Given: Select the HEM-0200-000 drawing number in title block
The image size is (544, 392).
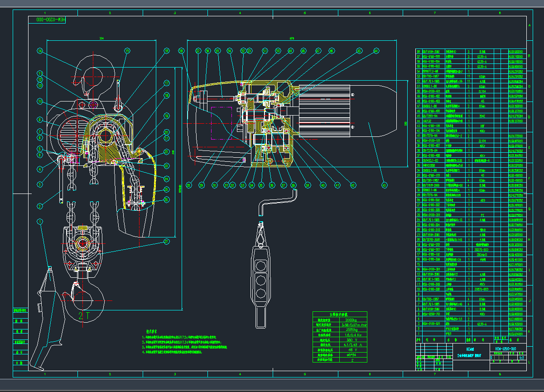Looking at the screenshot, I should 506,348.
